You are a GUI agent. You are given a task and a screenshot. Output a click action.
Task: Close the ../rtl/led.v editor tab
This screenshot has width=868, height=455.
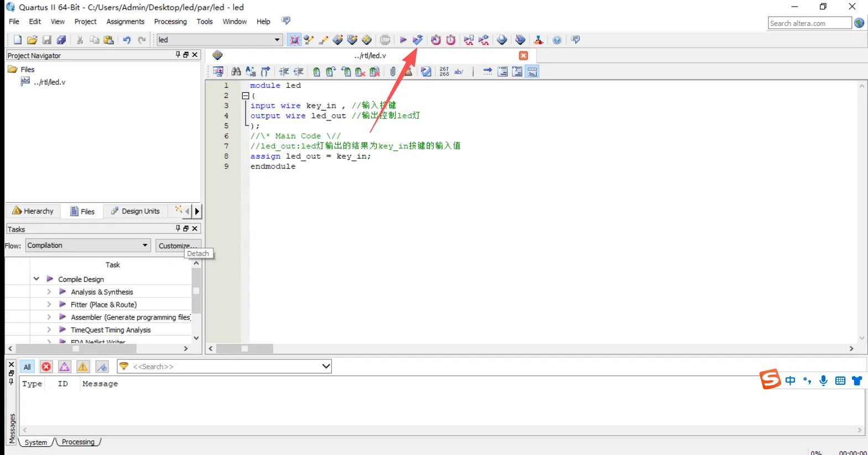523,55
